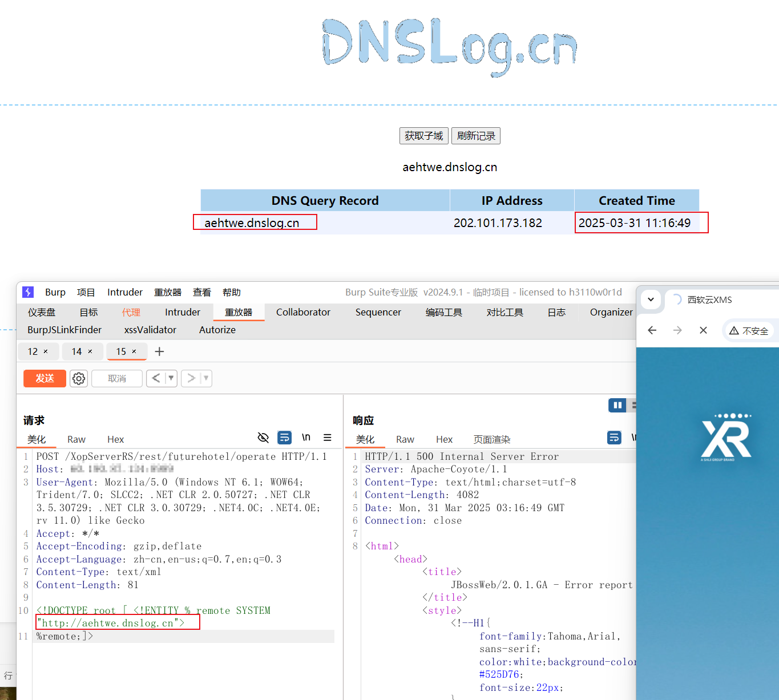This screenshot has height=700, width=779.
Task: Open the 页面渲染 response tab
Action: [492, 439]
